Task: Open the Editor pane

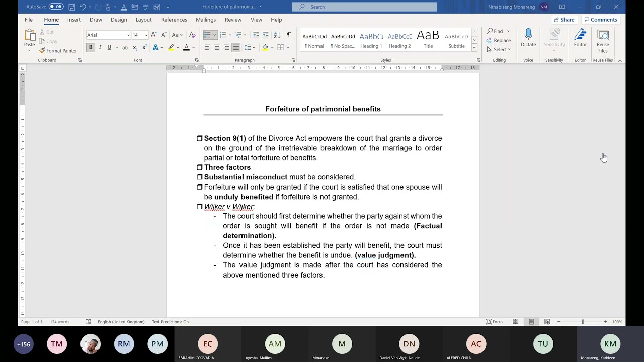Action: (580, 38)
